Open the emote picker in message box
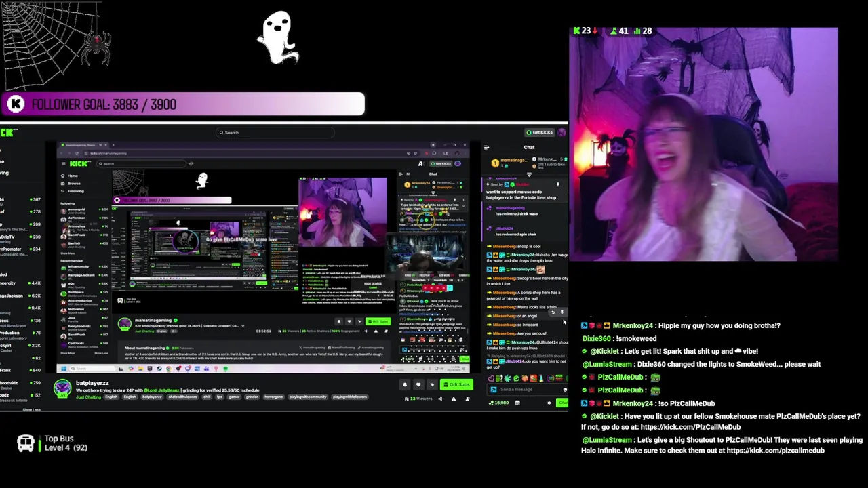Viewport: 868px width, 488px height. click(x=565, y=390)
